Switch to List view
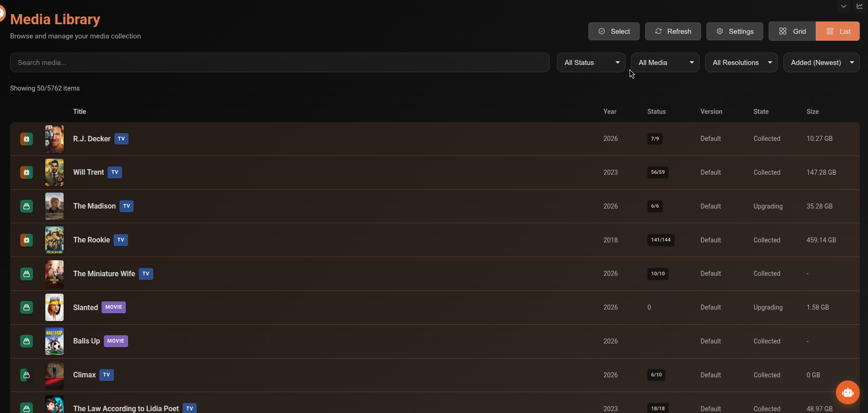This screenshot has height=413, width=868. [x=838, y=32]
